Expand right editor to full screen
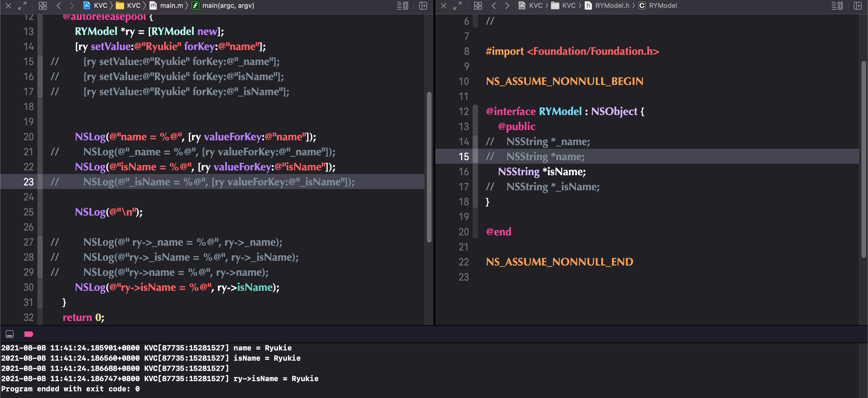 [457, 6]
